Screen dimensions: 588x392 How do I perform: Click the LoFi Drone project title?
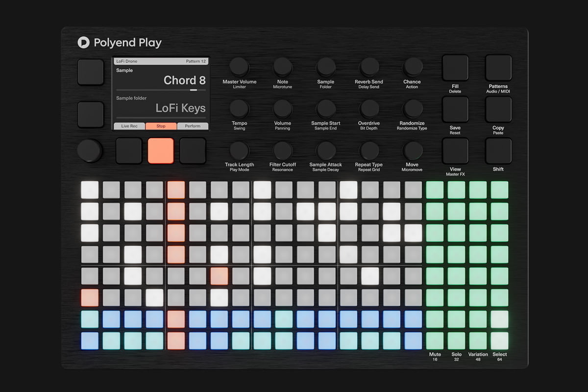(x=127, y=61)
